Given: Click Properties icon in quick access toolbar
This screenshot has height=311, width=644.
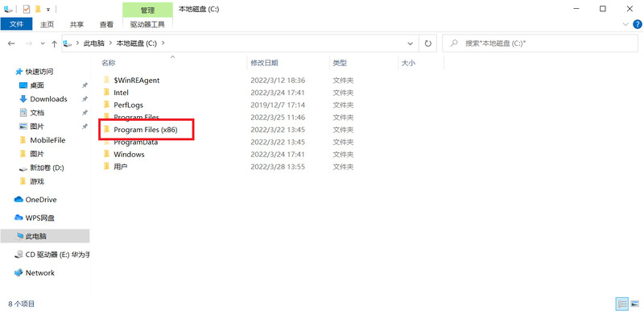Looking at the screenshot, I should point(27,9).
